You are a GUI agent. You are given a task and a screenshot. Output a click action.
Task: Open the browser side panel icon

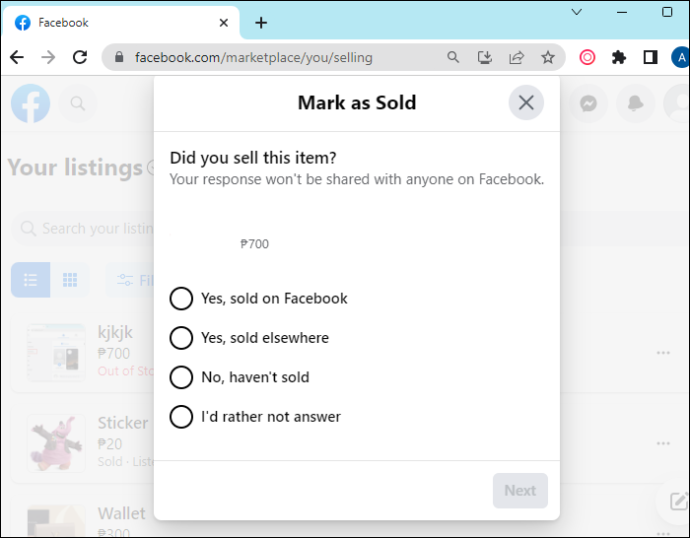(650, 57)
